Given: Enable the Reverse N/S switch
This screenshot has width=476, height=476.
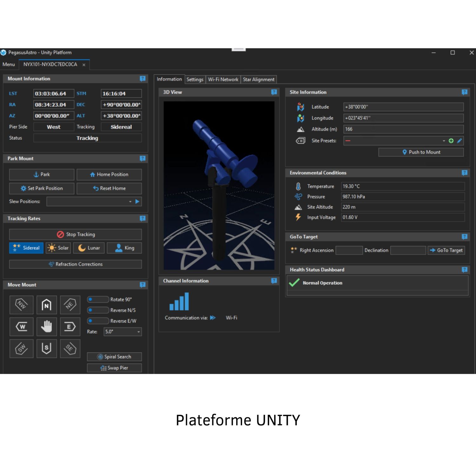Looking at the screenshot, I should point(98,310).
